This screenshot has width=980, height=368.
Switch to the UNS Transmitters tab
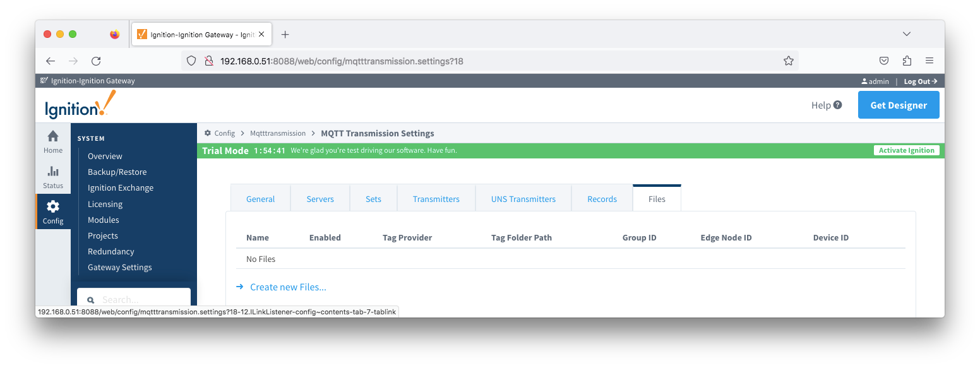(x=523, y=199)
